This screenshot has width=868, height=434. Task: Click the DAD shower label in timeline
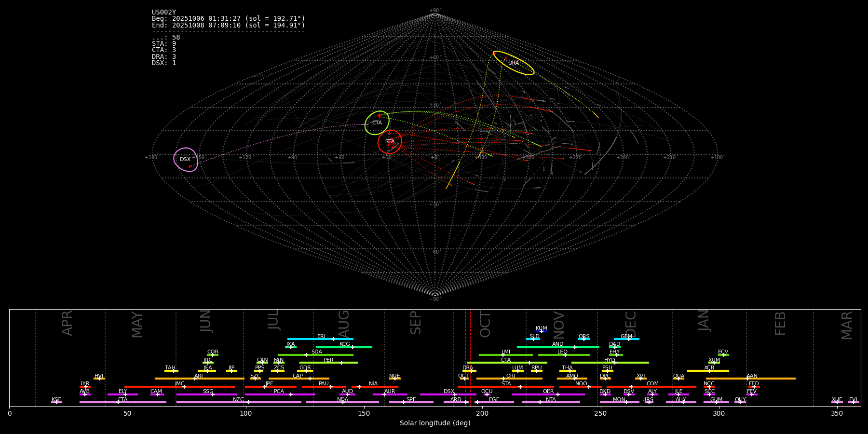pos(615,344)
